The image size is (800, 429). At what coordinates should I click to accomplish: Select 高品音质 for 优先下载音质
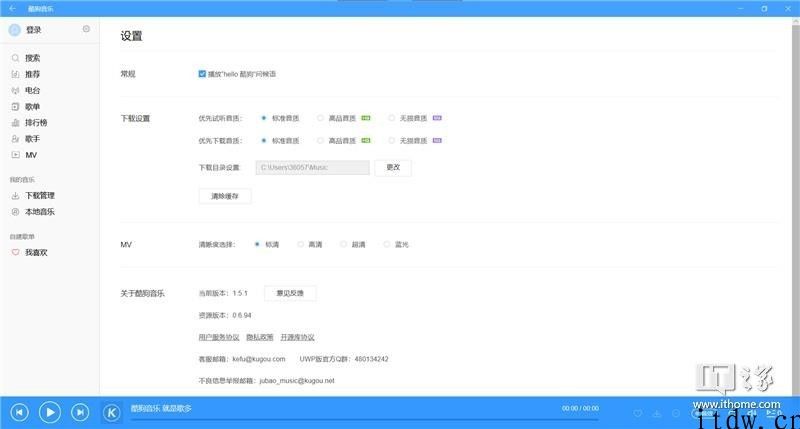[320, 141]
